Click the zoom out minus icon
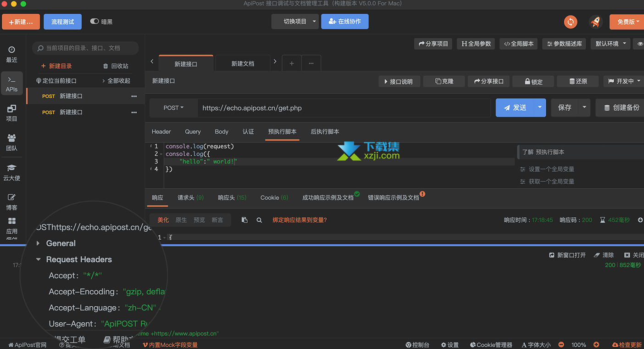Screen dimensions: 644x349 point(561,344)
